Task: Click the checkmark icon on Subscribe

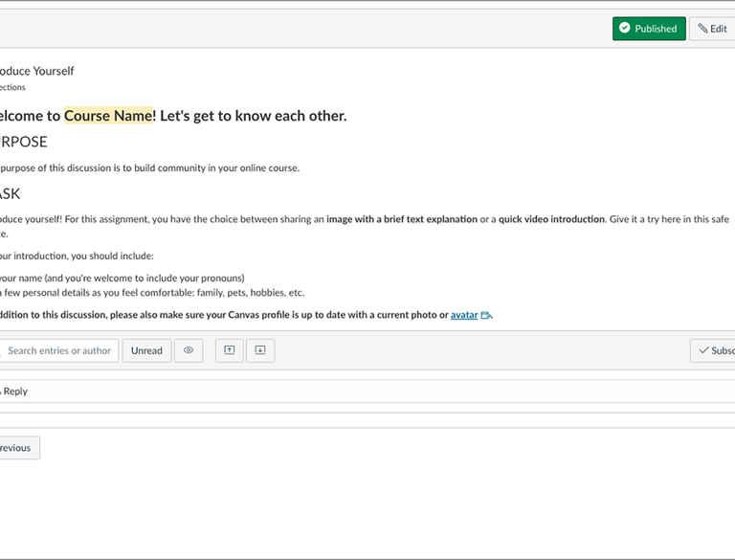Action: [x=703, y=350]
